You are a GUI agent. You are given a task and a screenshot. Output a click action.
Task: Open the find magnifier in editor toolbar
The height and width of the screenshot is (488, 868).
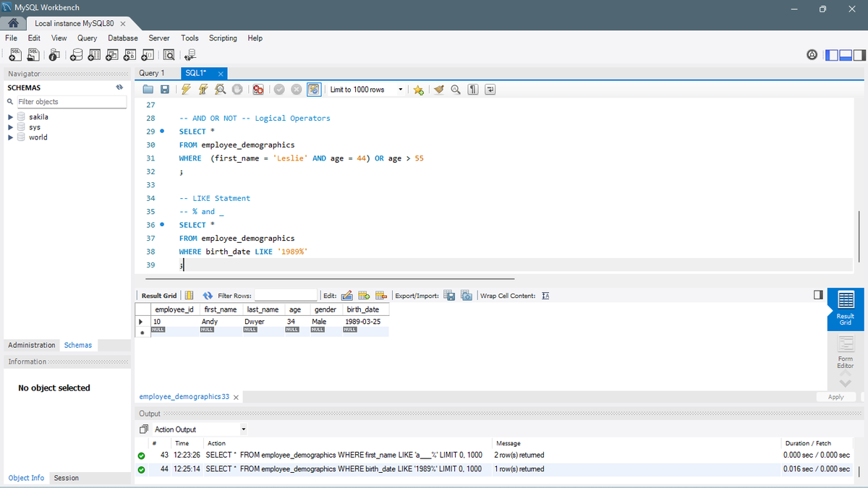(x=455, y=90)
